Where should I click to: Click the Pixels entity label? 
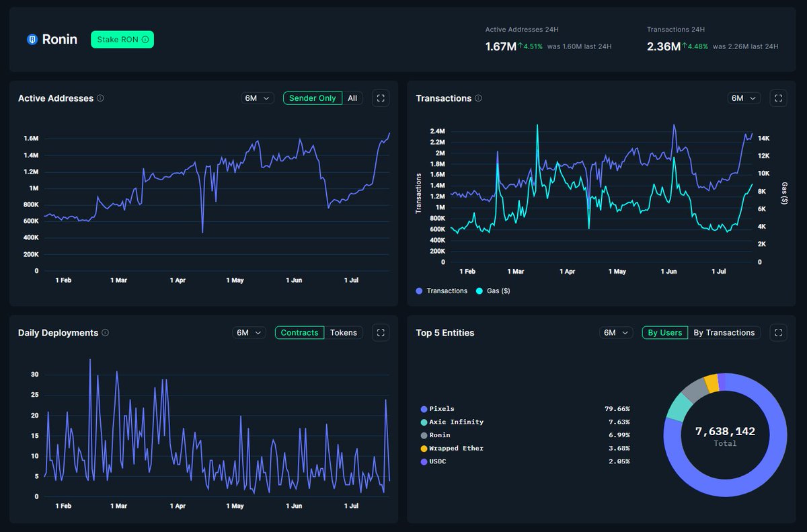click(442, 409)
